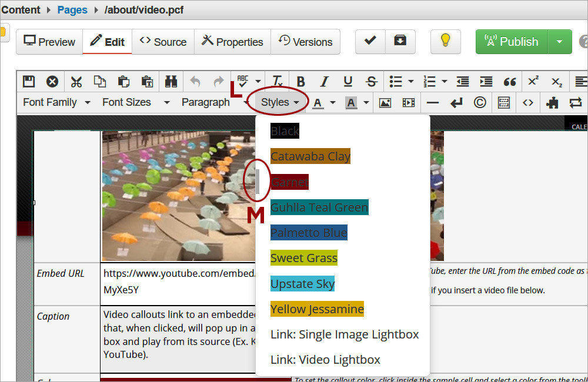Toggle italic formatting
This screenshot has height=382, width=588.
[324, 82]
